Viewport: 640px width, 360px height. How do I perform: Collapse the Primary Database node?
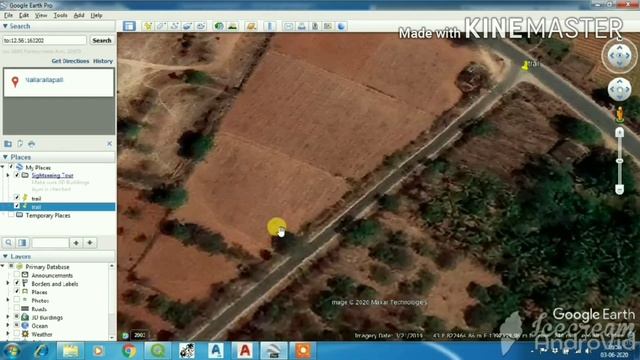[x=3, y=266]
